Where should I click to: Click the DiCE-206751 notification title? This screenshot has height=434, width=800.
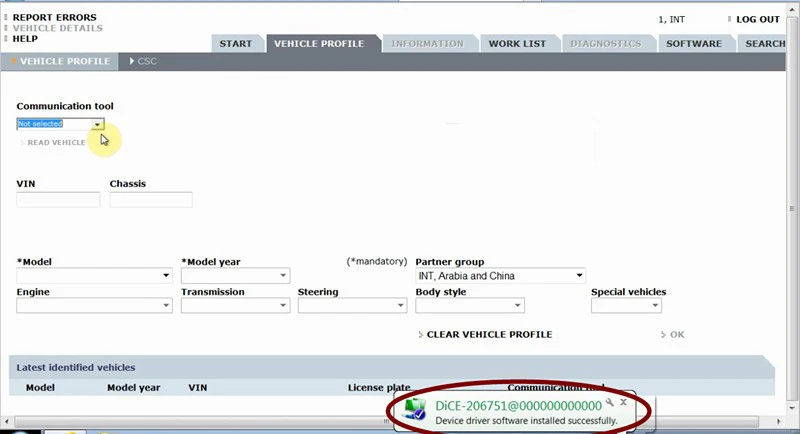(518, 406)
